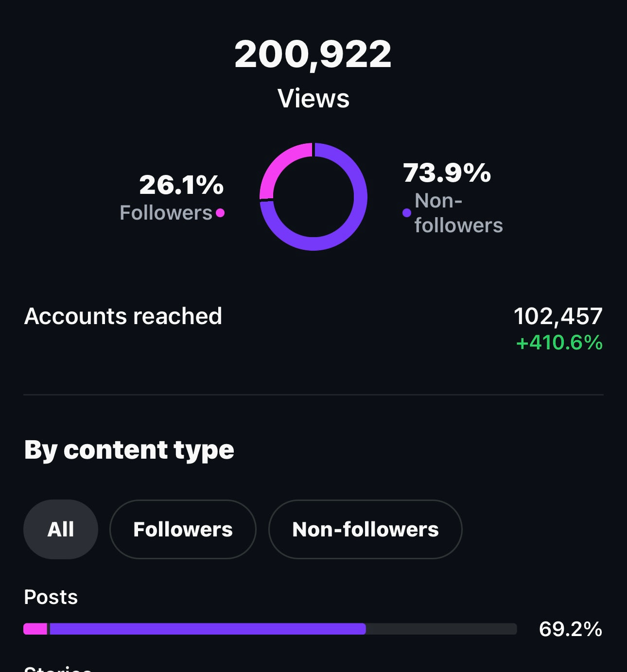Screen dimensions: 627x672
Task: Click the pink dot beside the Followers legend
Action: 220,213
